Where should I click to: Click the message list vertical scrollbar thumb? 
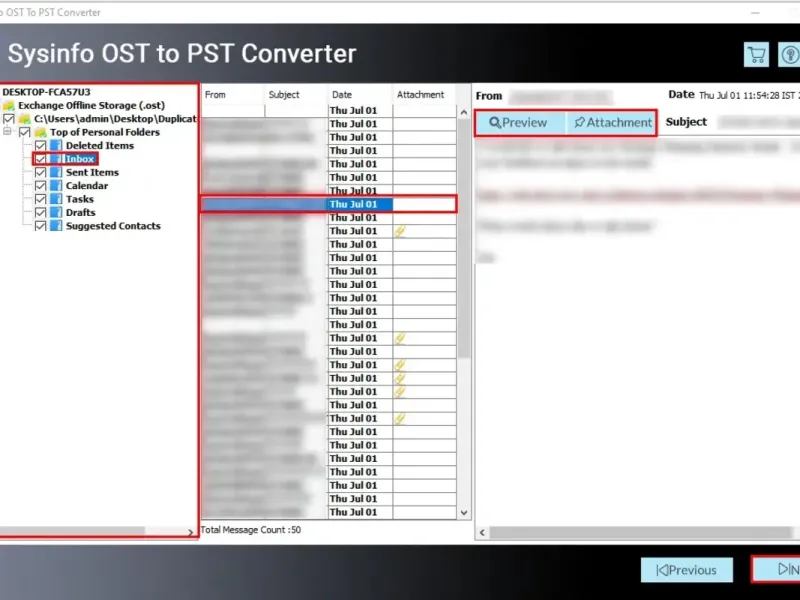[x=464, y=238]
